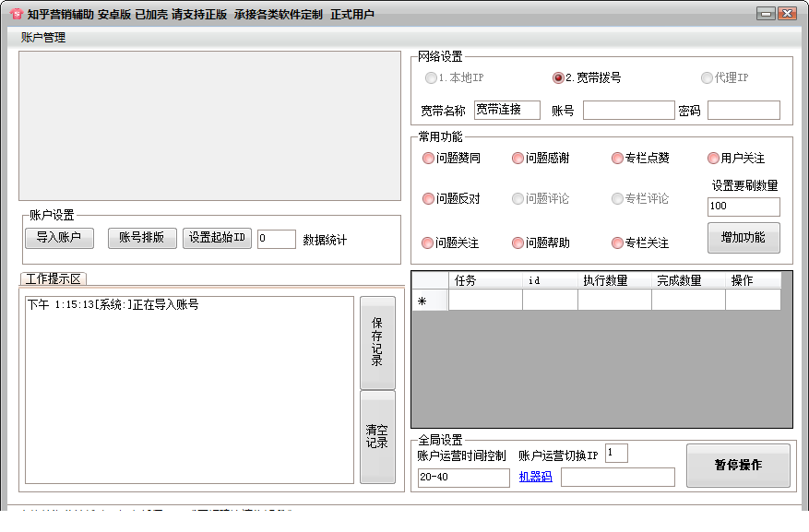Switch to the 工作提示区 tab
Screen dimensions: 809x532
54,278
